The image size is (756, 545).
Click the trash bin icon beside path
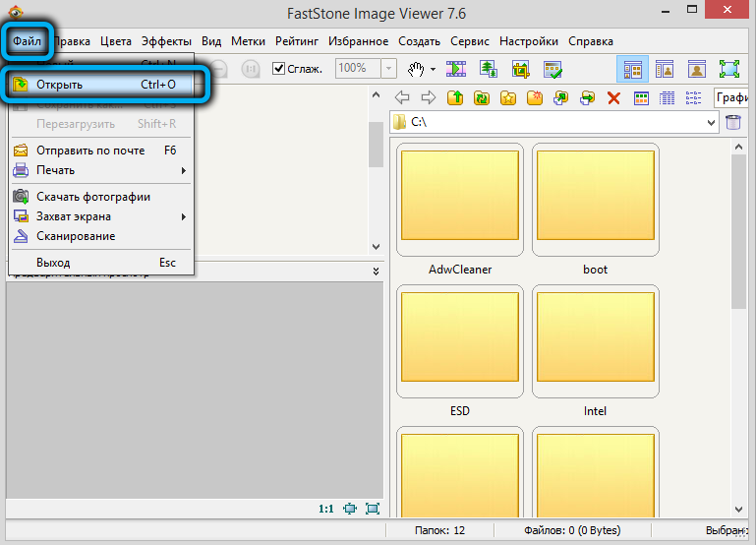[x=733, y=123]
